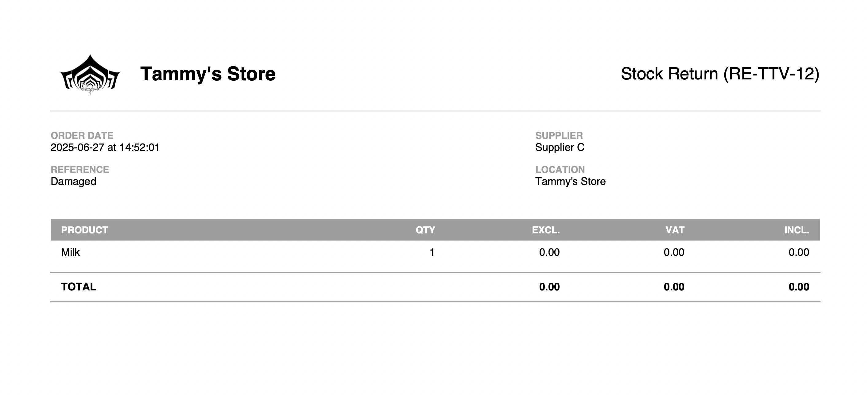Viewport: 868px width, 395px height.
Task: Select the Supplier C text
Action: coord(560,147)
